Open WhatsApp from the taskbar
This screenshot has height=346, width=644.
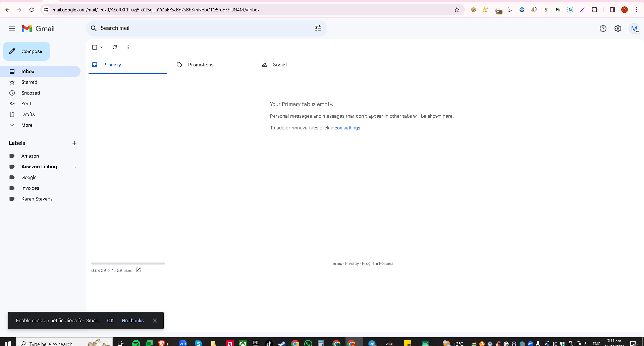308,343
